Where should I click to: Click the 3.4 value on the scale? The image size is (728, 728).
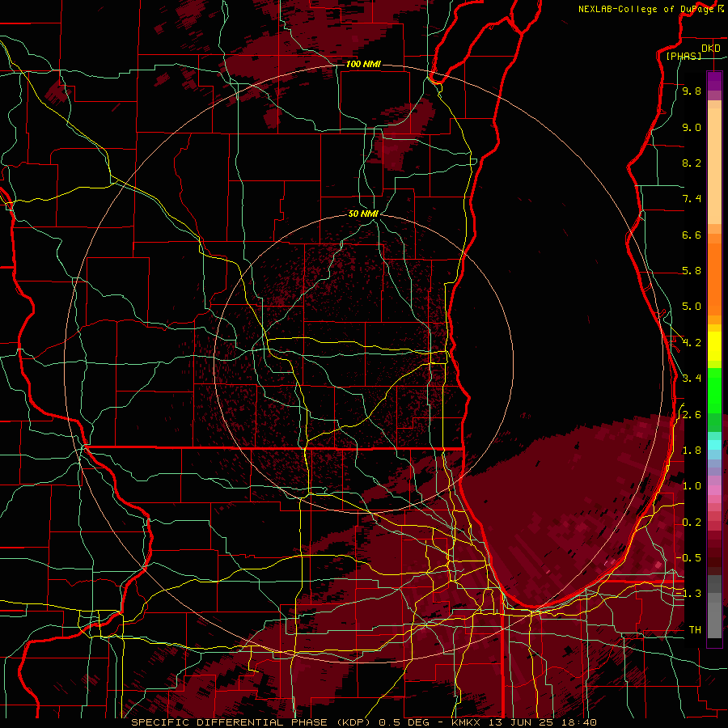(692, 379)
